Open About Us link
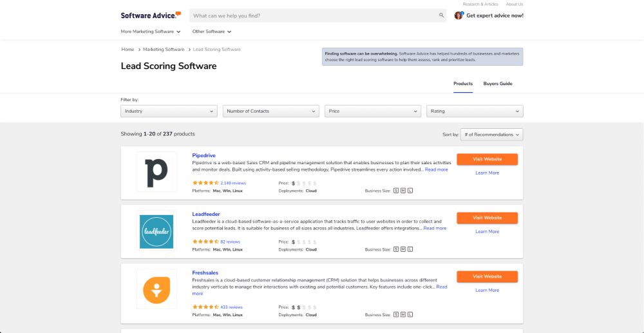Image resolution: width=644 pixels, height=333 pixels. (514, 5)
